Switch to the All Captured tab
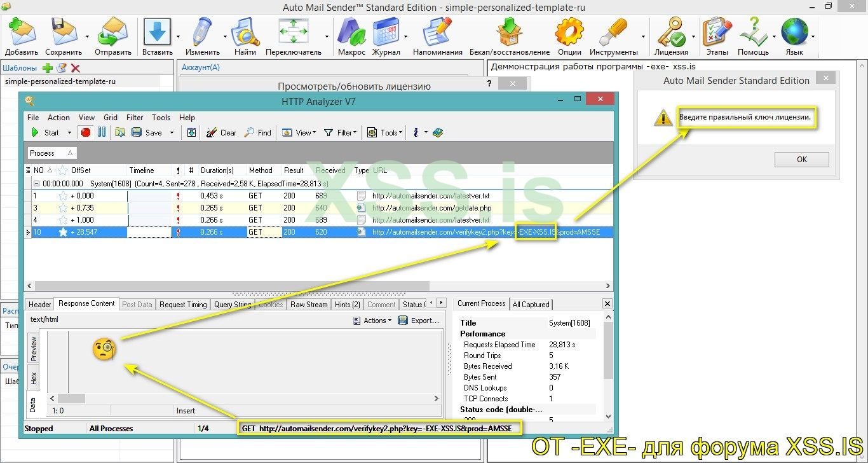The width and height of the screenshot is (868, 463). (531, 305)
